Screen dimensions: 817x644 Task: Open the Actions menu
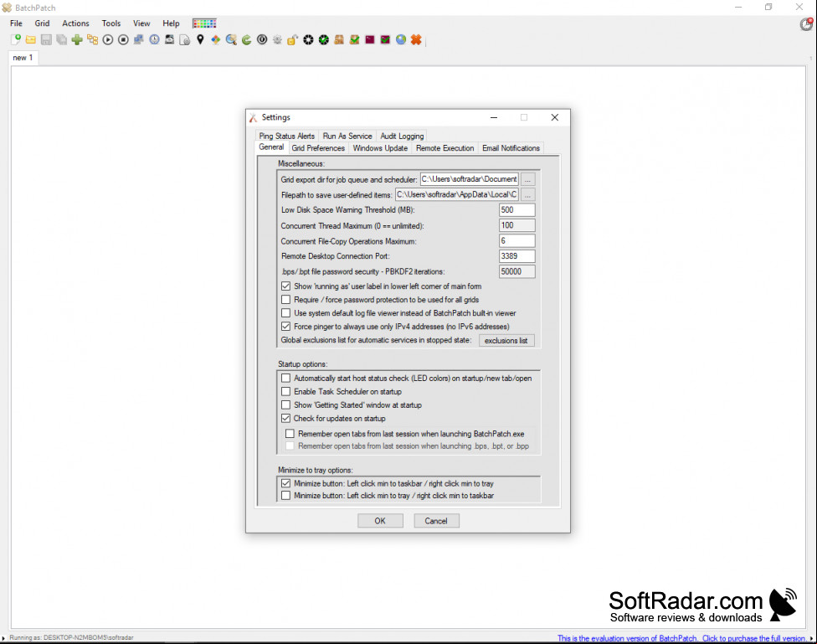pos(75,23)
